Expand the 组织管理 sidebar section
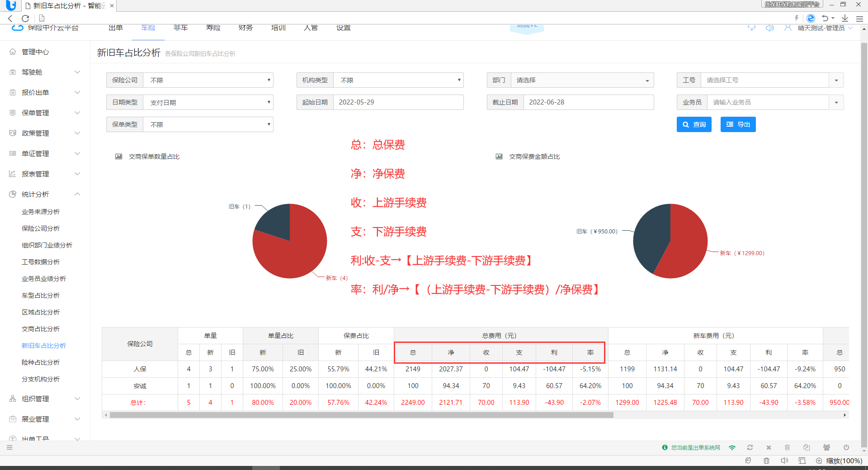868x470 pixels. [45, 399]
